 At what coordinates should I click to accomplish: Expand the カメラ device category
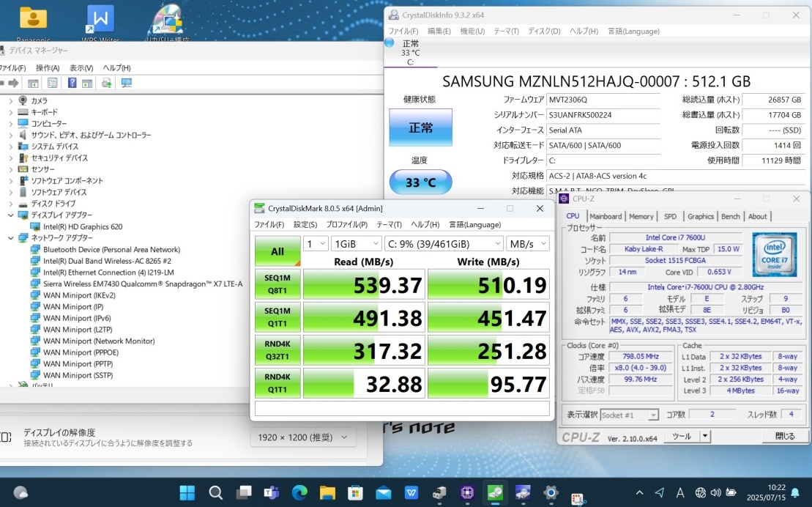11,100
